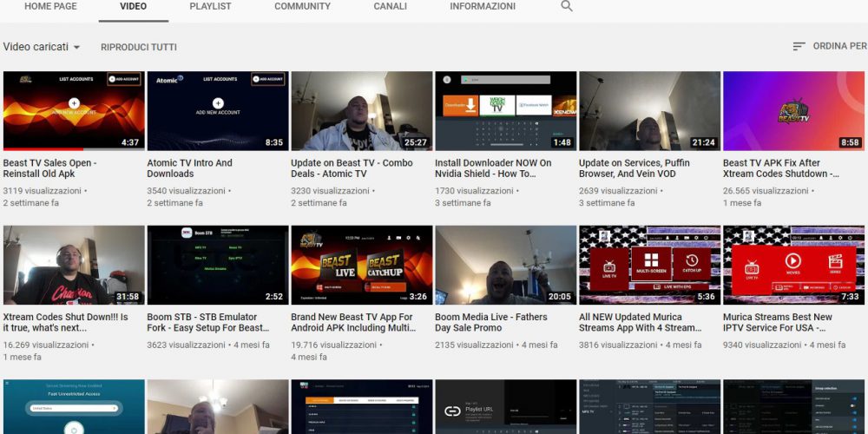Click the 1730 visualizzazioni text

coord(475,190)
